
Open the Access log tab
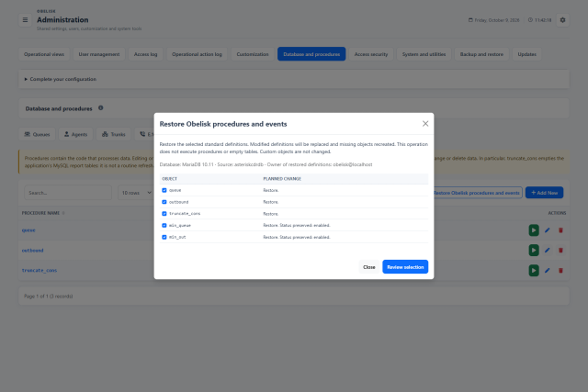145,54
